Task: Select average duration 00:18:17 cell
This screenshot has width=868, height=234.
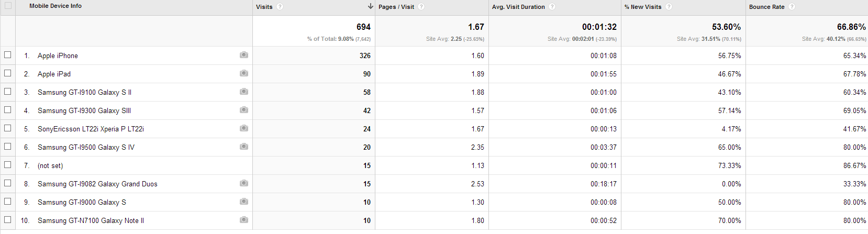Action: [604, 184]
